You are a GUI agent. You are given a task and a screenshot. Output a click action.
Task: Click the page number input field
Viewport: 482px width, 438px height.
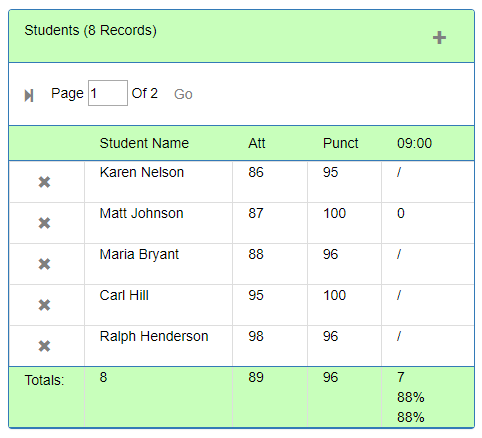tap(108, 93)
